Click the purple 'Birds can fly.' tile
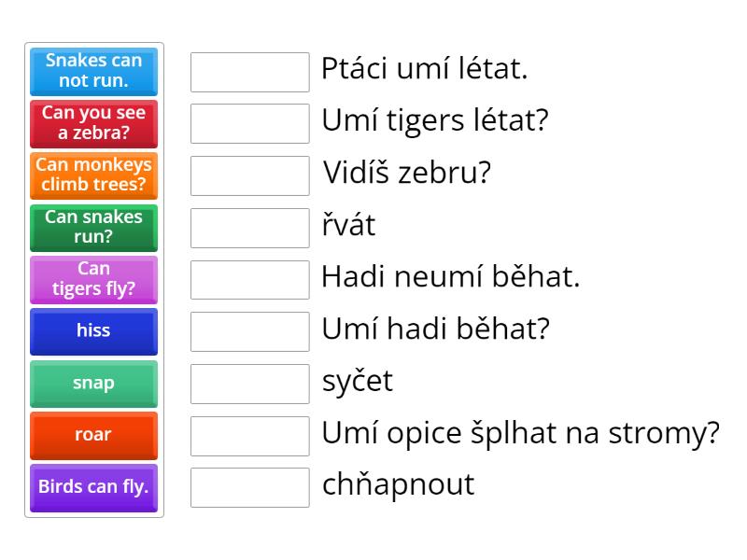This screenshot has width=747, height=560. pyautogui.click(x=93, y=487)
